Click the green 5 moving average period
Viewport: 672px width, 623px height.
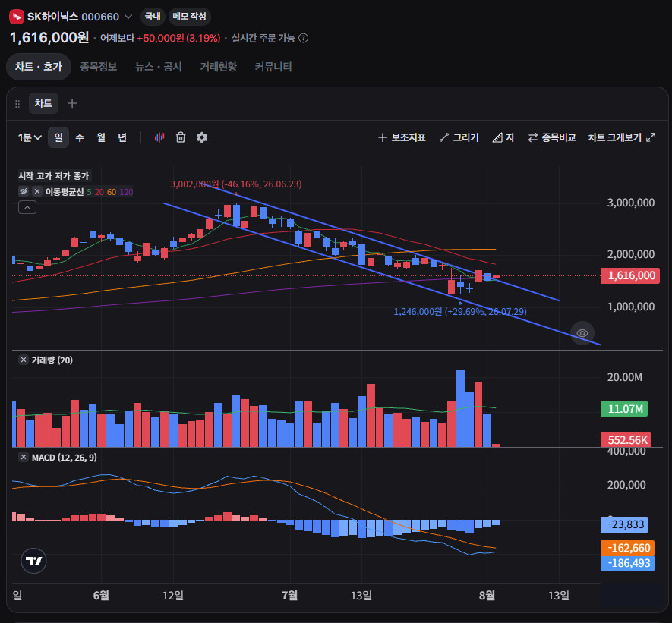pyautogui.click(x=89, y=192)
